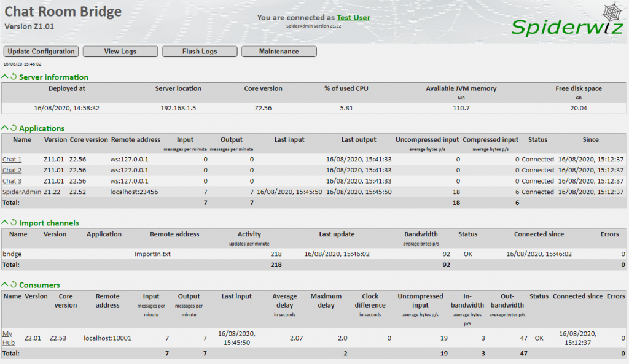629x364 pixels.
Task: Click the Average delay column header
Action: [x=284, y=301]
